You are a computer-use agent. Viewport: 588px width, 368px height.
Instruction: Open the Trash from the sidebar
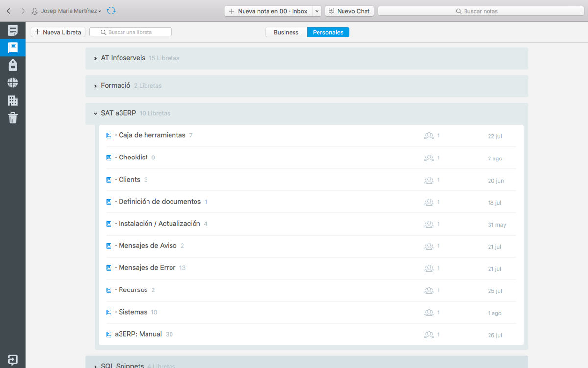tap(12, 118)
